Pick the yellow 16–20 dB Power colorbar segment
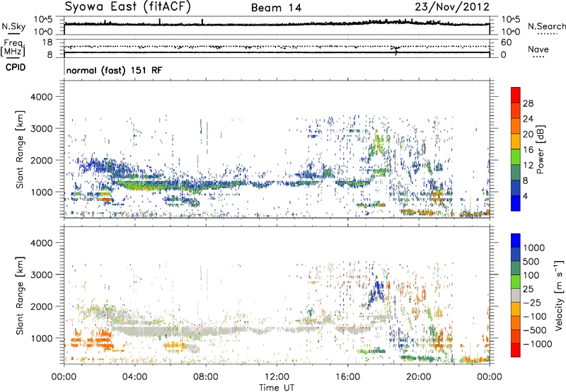This screenshot has height=392, width=566. click(516, 142)
